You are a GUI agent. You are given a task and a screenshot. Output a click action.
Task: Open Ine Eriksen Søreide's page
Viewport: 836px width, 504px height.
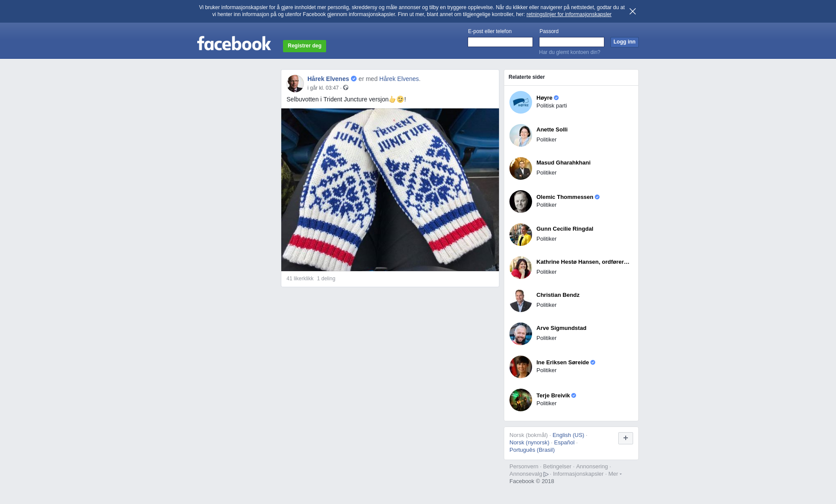point(563,363)
